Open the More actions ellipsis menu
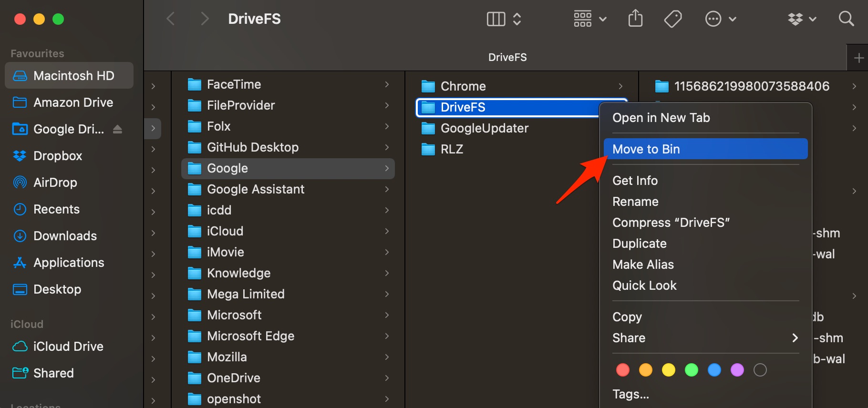The width and height of the screenshot is (868, 408). click(x=721, y=19)
